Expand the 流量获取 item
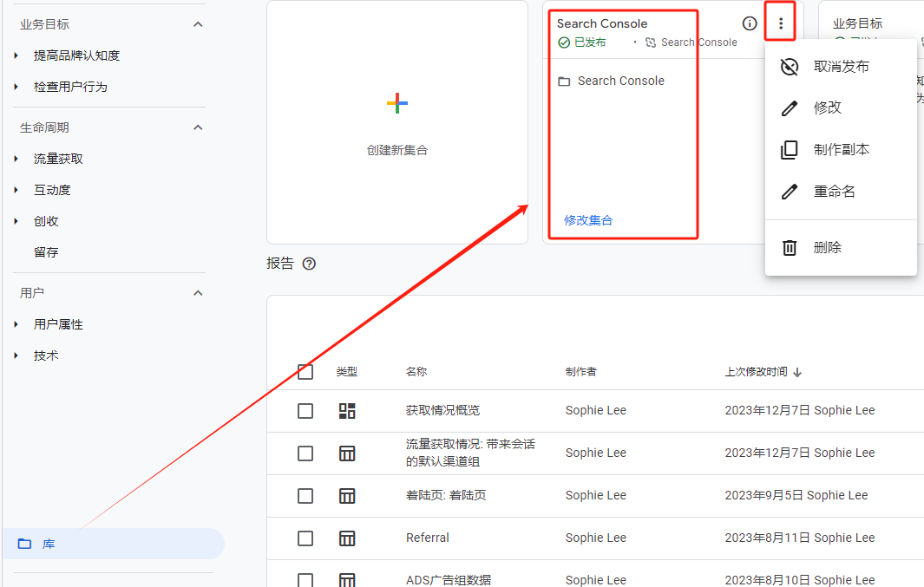 [16, 159]
